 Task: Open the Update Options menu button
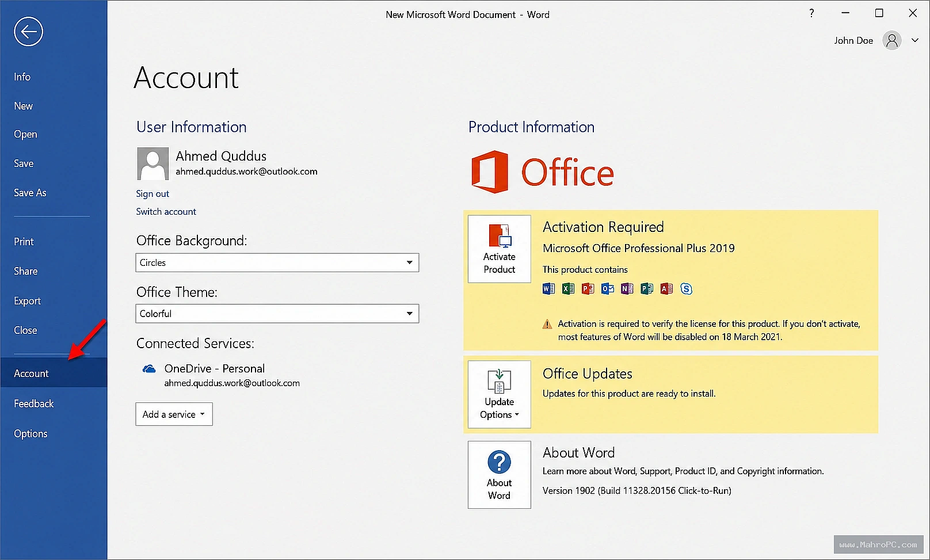499,394
